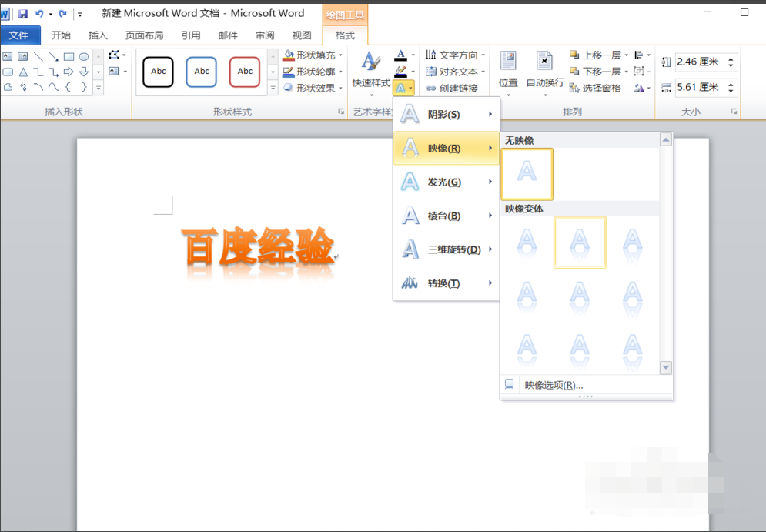Select the diagonal line arrow shape
Image resolution: width=766 pixels, height=532 pixels.
pyautogui.click(x=54, y=57)
